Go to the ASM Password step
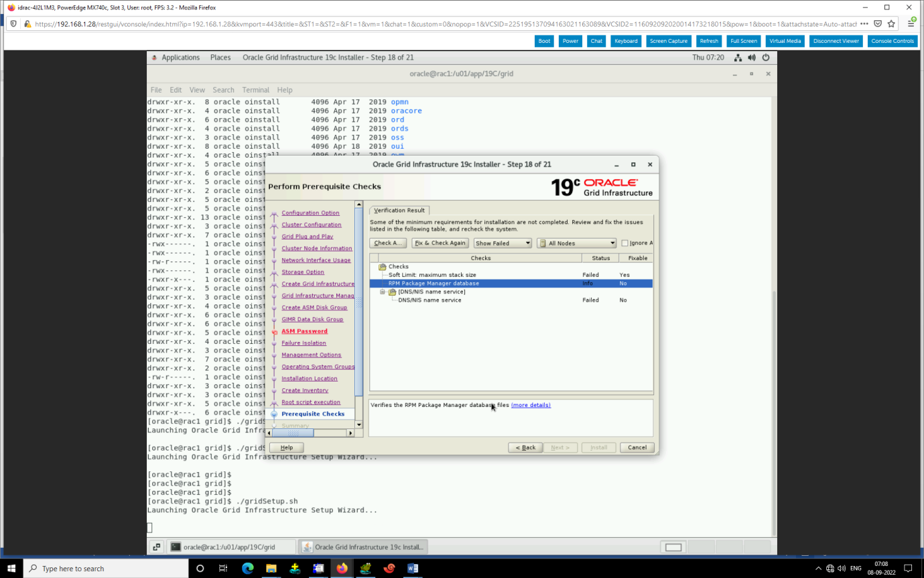 [x=304, y=331]
